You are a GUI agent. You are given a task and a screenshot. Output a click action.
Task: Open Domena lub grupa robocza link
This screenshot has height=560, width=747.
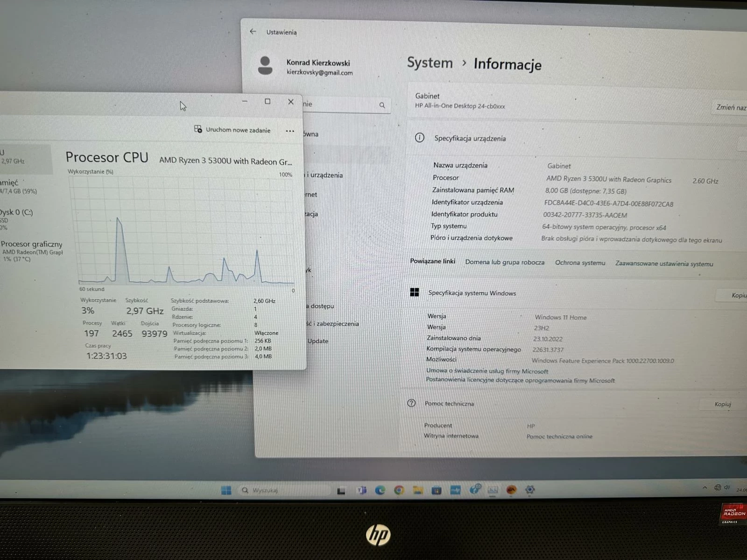click(505, 262)
